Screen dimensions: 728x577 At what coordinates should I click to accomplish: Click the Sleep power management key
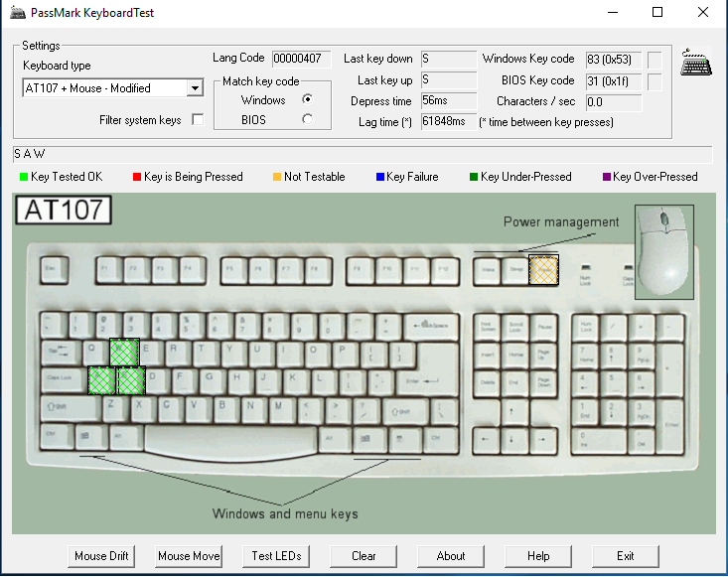(515, 270)
